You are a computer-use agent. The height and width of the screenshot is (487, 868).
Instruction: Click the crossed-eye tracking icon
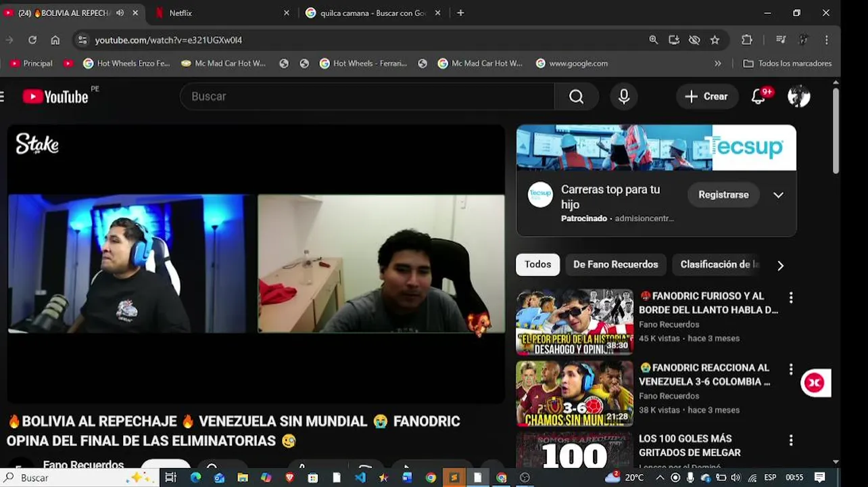[694, 40]
